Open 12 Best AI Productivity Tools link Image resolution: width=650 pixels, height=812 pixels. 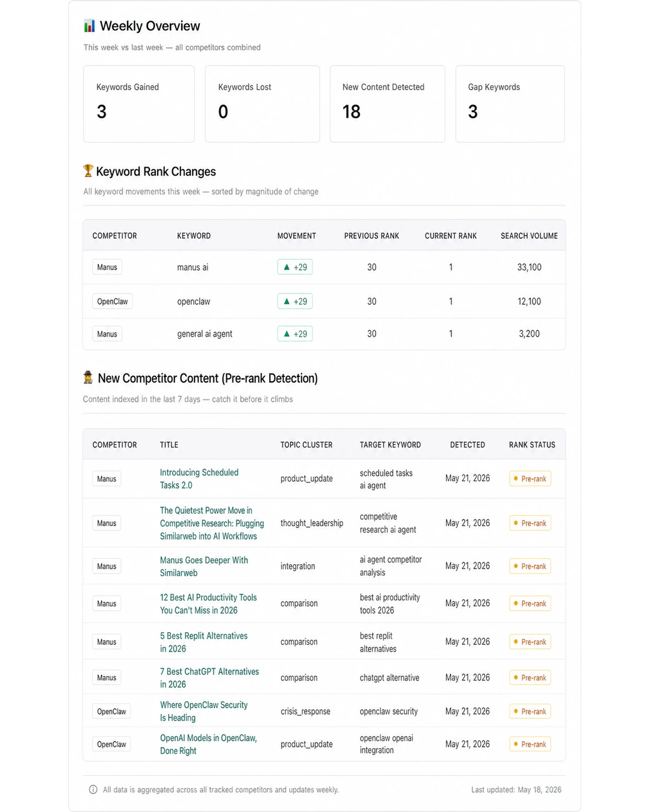pyautogui.click(x=208, y=604)
